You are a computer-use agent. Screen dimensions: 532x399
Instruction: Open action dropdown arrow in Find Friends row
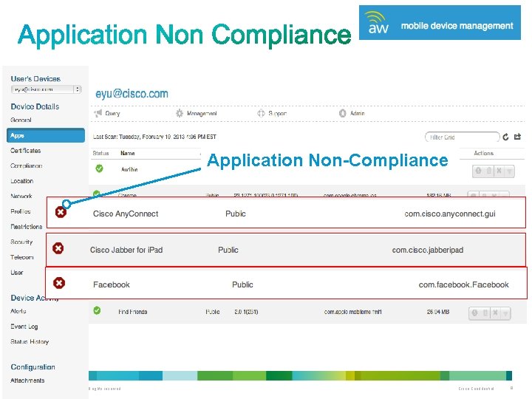pos(505,313)
